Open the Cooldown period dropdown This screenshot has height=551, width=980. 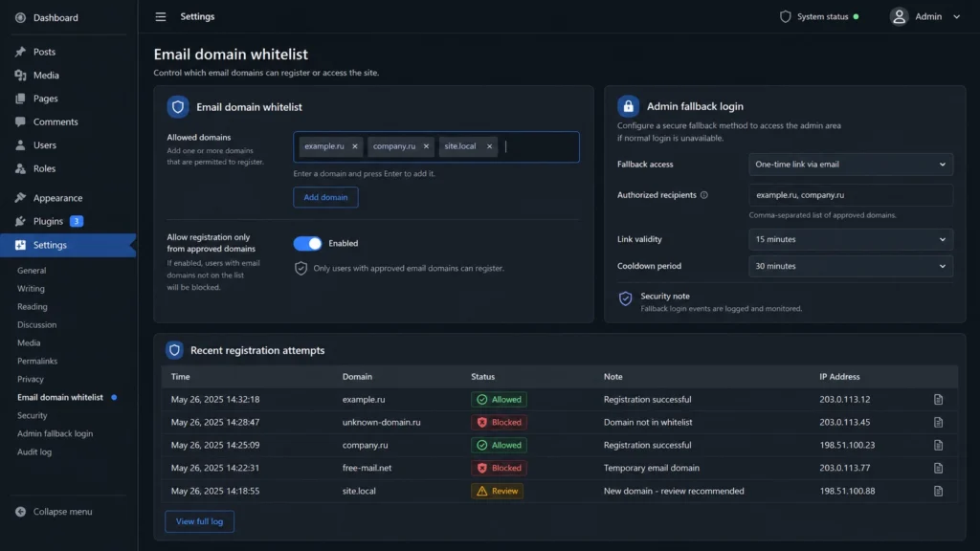pos(851,266)
